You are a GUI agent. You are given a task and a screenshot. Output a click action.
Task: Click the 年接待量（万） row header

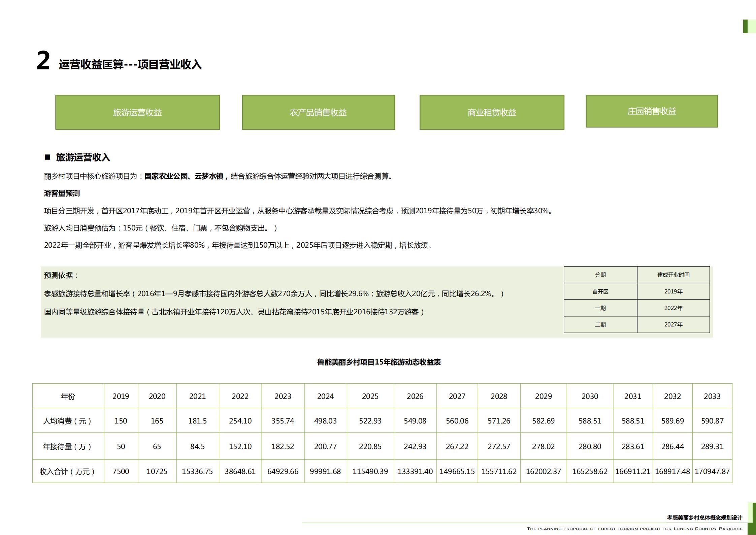68,446
